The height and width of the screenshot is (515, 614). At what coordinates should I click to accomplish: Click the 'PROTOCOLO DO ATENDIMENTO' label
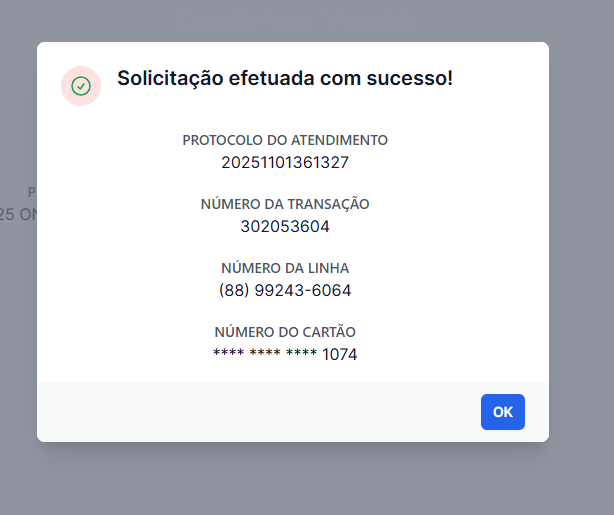[285, 140]
